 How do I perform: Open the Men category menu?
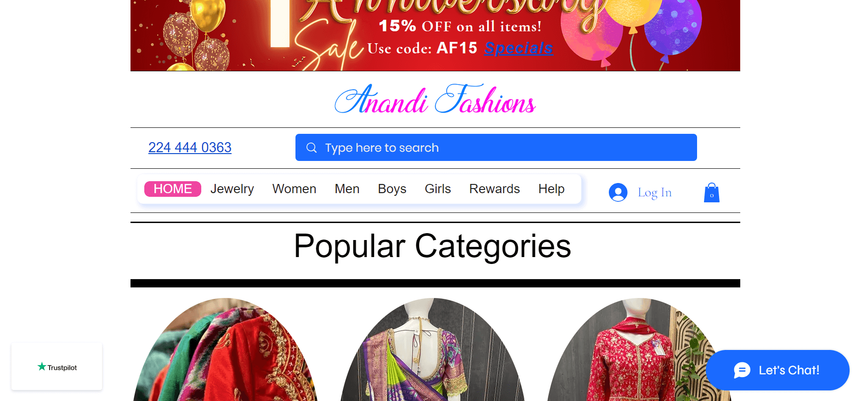point(347,189)
